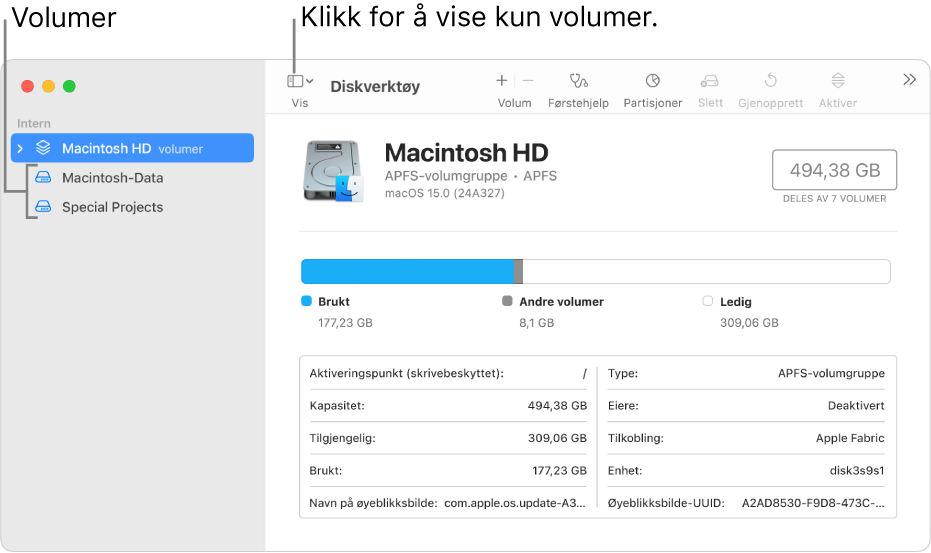Click the snapshot name com.apple.os.update-A3...
The image size is (931, 553).
click(x=515, y=503)
